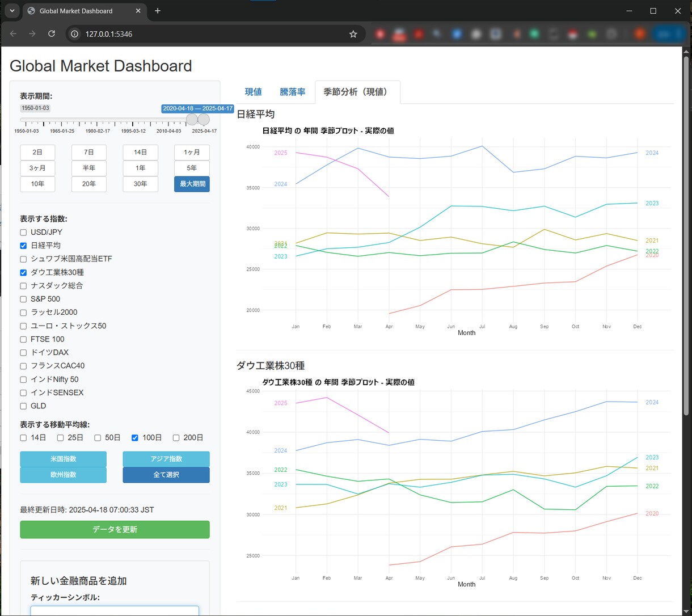692x616 pixels.
Task: Focus the ティッカーシンボル input field
Action: (x=115, y=610)
